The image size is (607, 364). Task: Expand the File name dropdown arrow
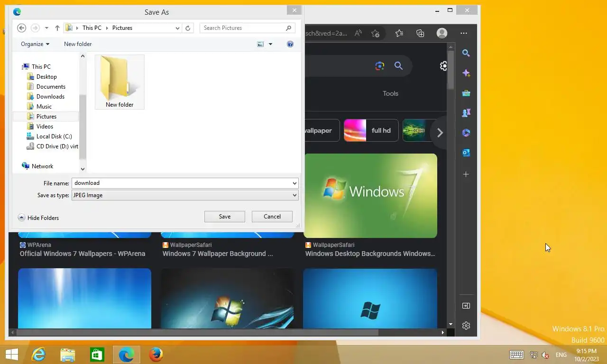(x=295, y=183)
